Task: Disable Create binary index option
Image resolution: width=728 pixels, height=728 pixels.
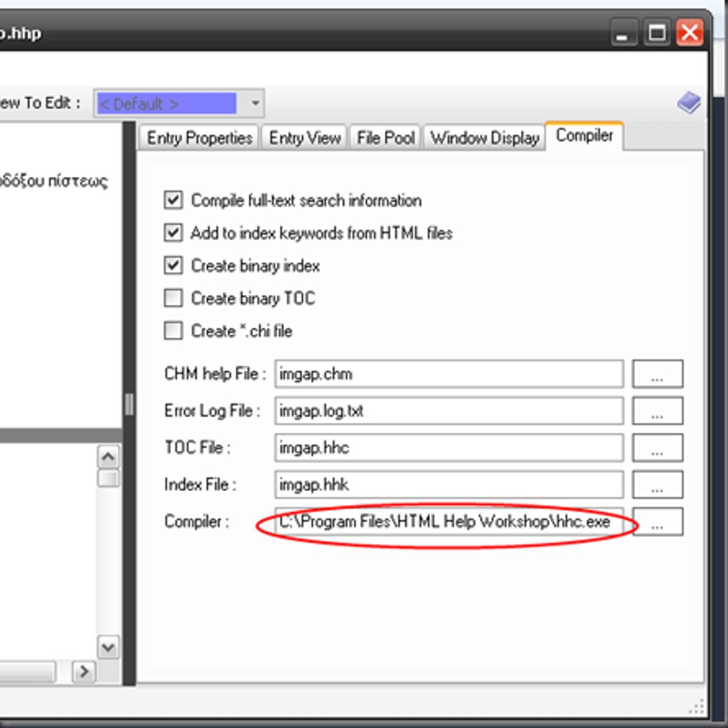Action: tap(174, 266)
